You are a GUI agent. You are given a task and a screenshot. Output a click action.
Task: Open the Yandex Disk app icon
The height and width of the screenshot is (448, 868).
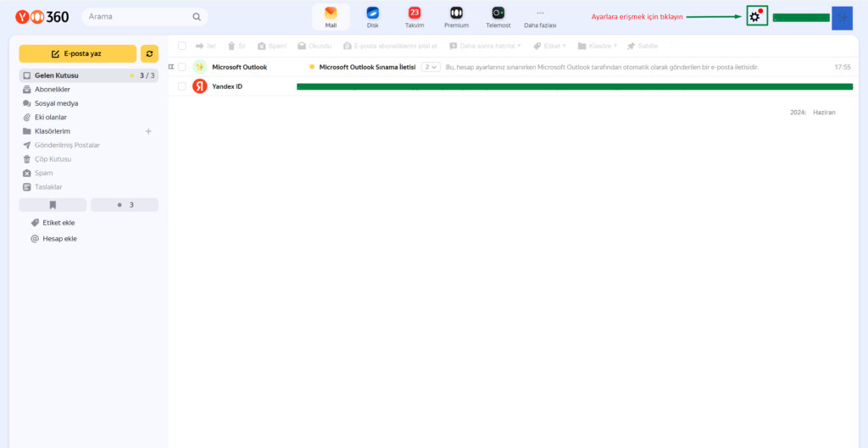tap(372, 14)
